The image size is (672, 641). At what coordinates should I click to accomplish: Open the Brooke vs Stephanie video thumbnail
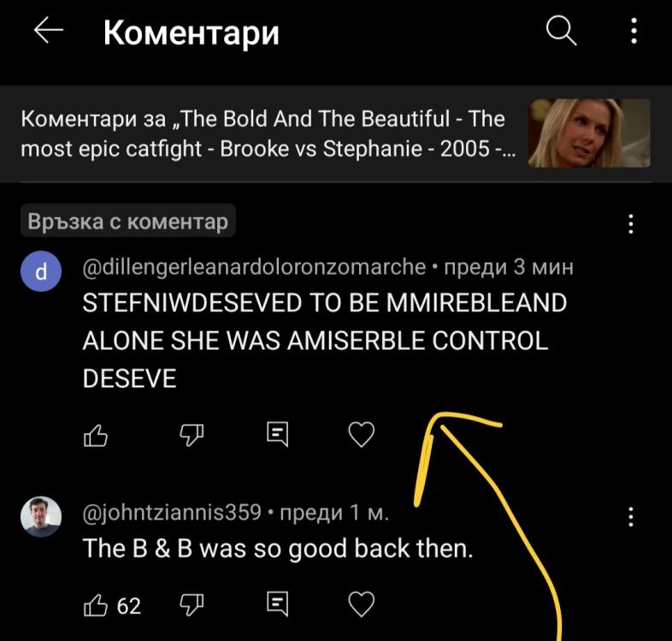589,132
